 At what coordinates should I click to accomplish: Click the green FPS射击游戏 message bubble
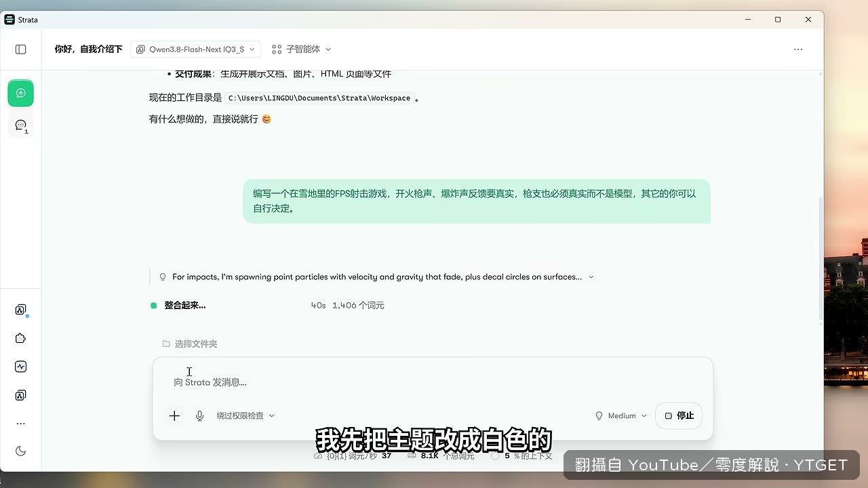coord(477,201)
